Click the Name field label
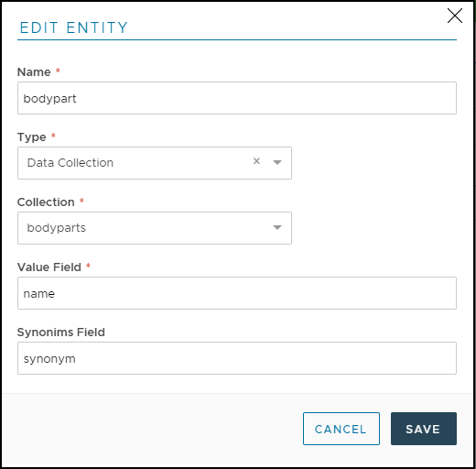Image resolution: width=476 pixels, height=469 pixels. point(34,72)
